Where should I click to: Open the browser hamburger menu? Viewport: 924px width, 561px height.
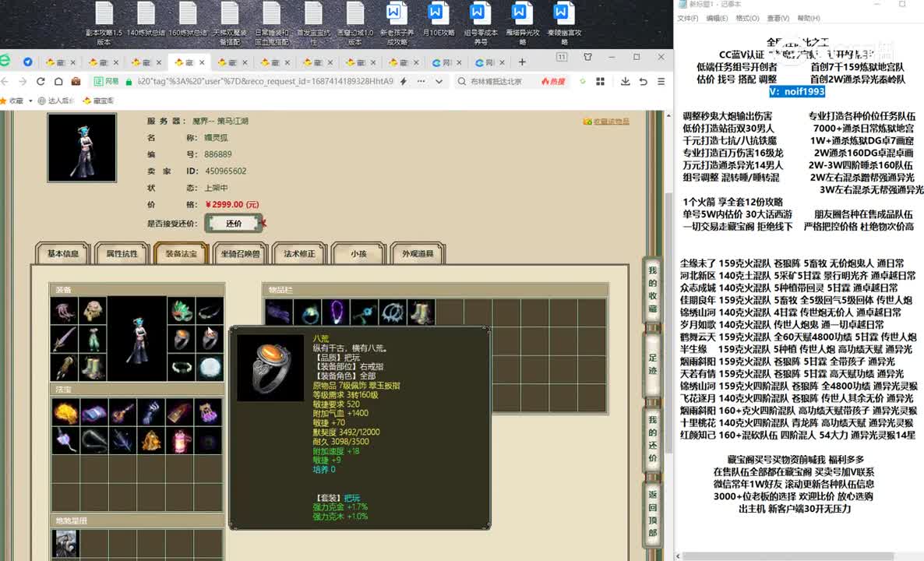pos(661,81)
